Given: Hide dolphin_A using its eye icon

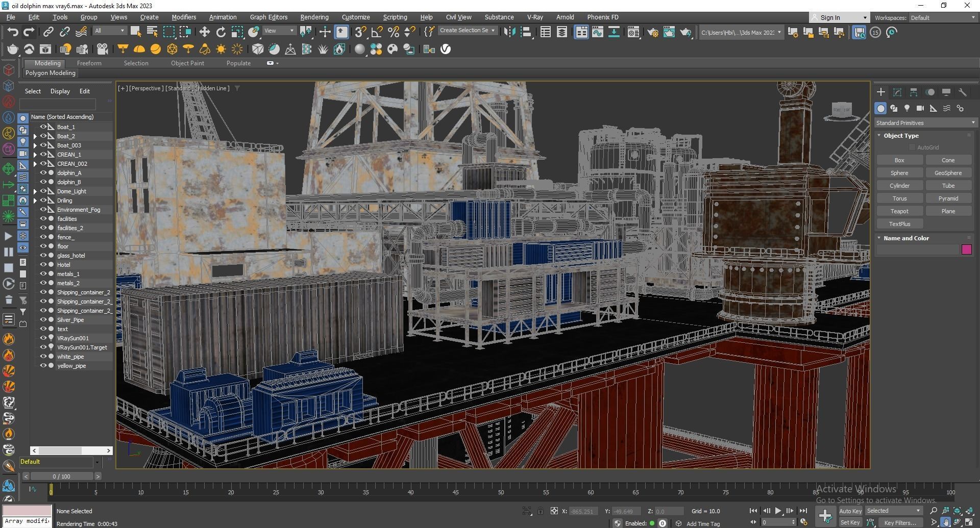Looking at the screenshot, I should click(x=43, y=173).
